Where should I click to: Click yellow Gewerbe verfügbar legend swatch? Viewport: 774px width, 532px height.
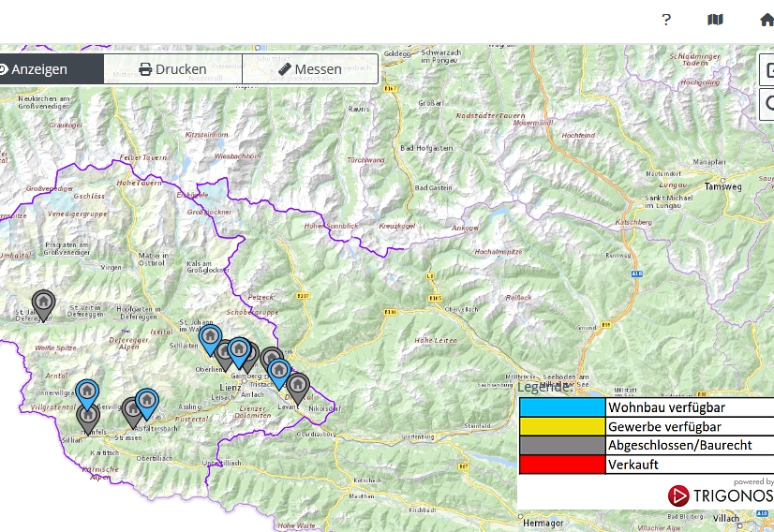coord(562,426)
